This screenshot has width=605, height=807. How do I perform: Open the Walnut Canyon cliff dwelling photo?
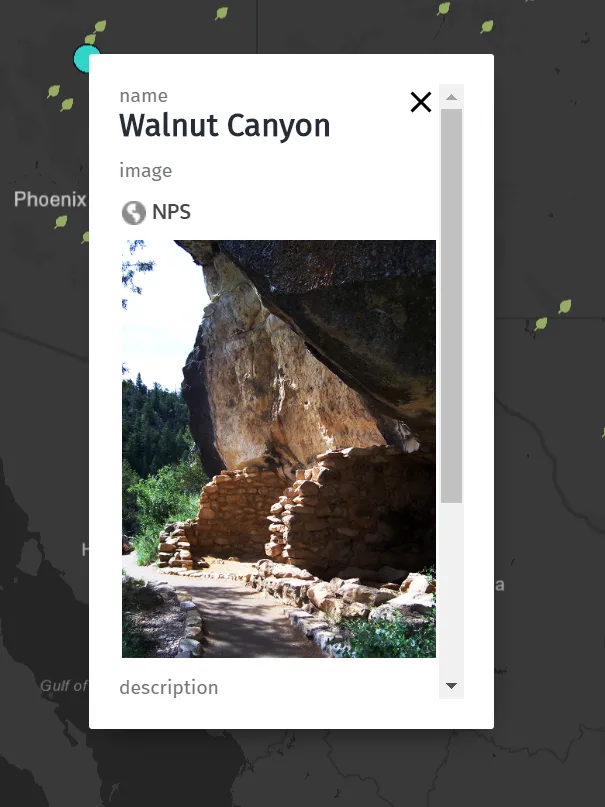[x=279, y=449]
